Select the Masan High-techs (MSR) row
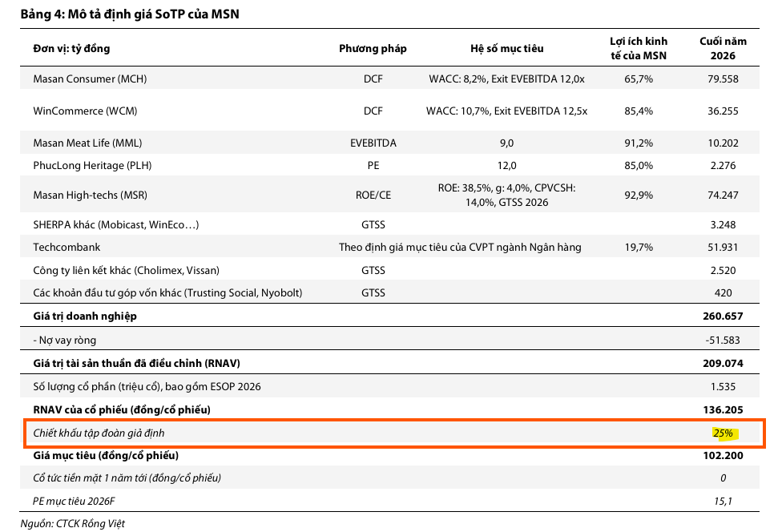 pyautogui.click(x=389, y=195)
